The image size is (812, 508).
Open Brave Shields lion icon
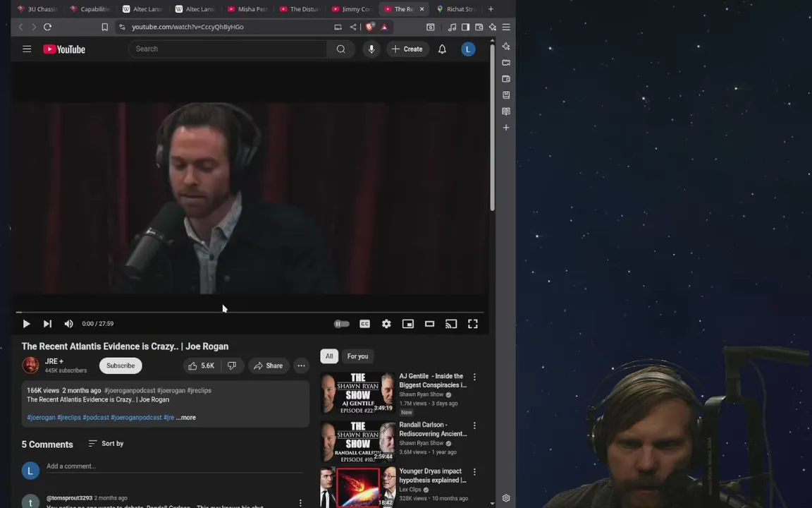(370, 26)
